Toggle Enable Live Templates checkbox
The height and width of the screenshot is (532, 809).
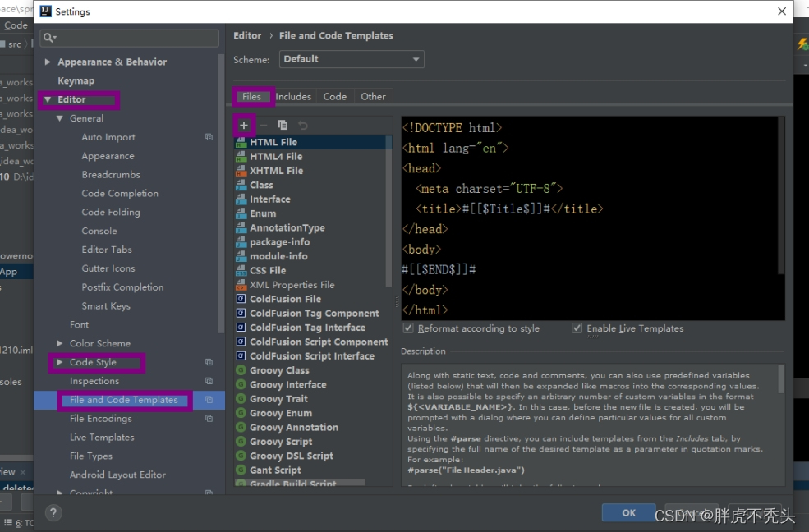coord(577,328)
